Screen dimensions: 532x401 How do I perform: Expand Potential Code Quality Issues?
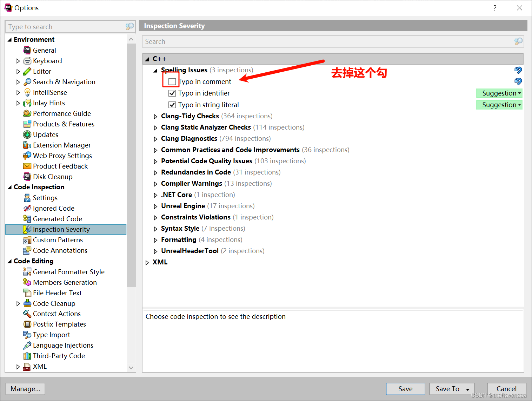(x=155, y=161)
